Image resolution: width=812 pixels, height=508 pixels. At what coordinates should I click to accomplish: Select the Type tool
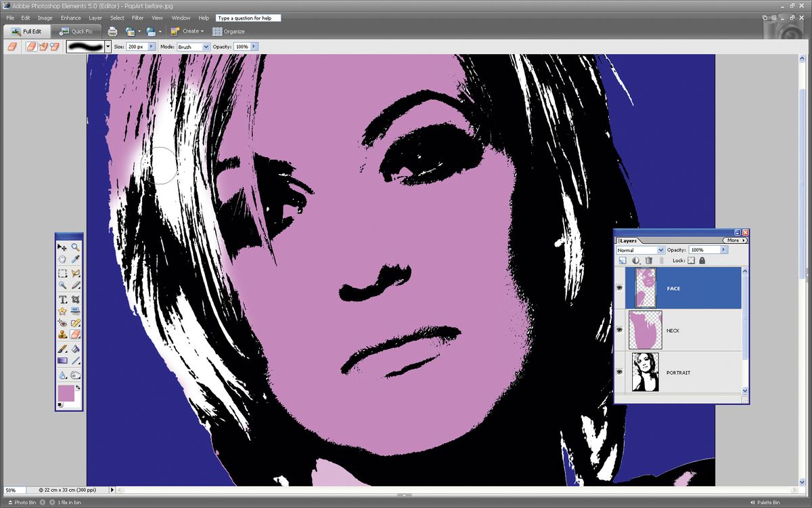pos(64,299)
